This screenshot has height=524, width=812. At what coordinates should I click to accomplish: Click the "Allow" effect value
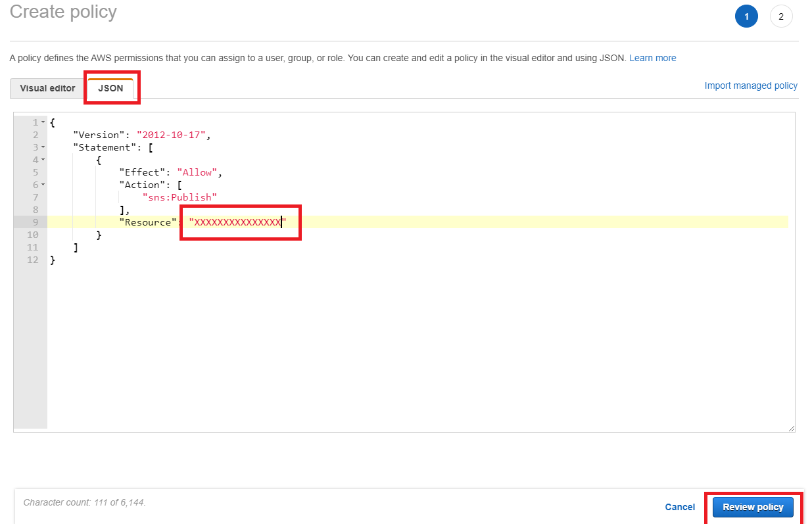197,172
